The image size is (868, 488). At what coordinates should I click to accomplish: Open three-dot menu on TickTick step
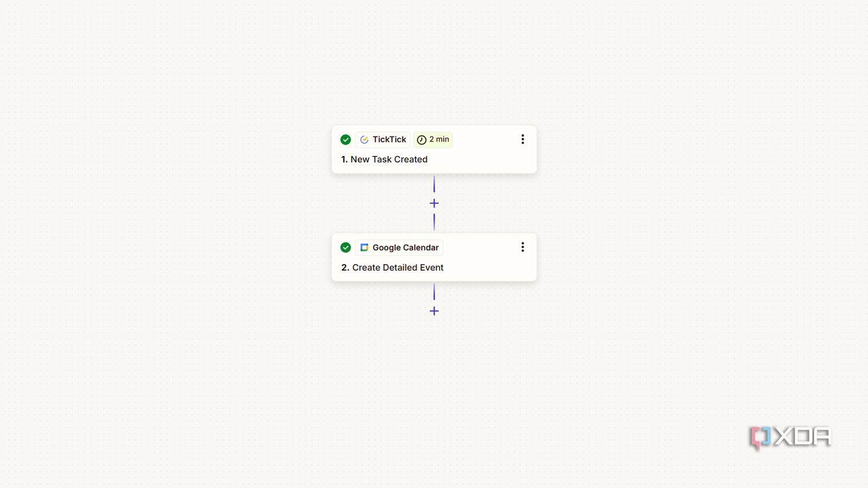(523, 139)
